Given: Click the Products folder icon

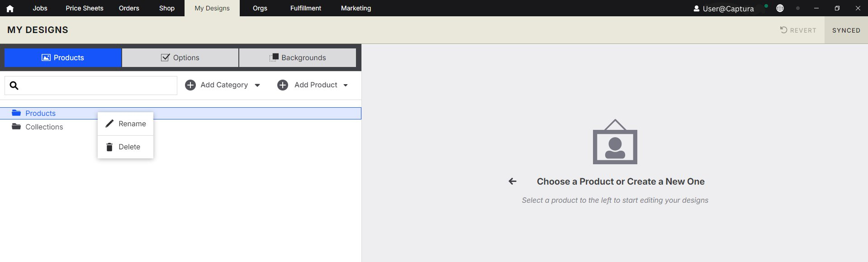Looking at the screenshot, I should [x=16, y=113].
